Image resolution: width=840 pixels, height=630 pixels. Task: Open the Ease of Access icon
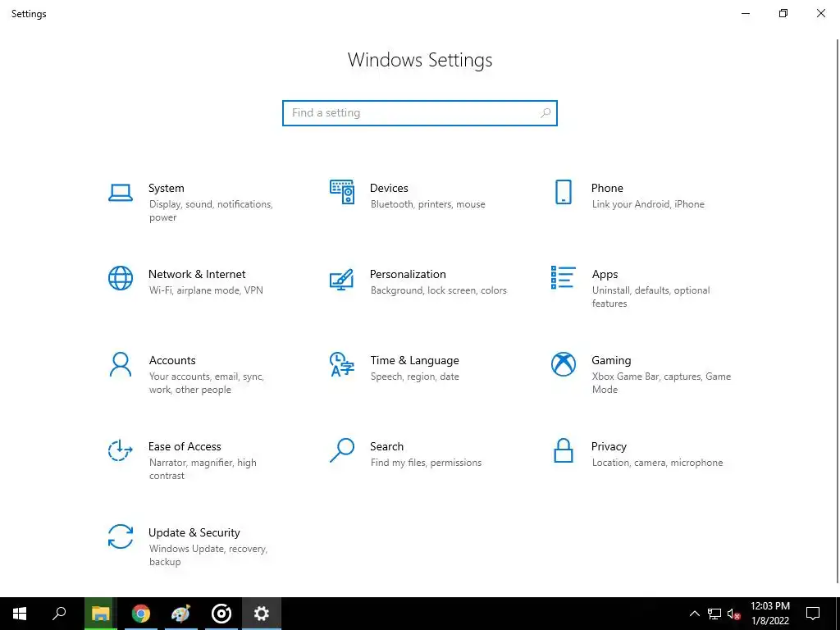121,450
